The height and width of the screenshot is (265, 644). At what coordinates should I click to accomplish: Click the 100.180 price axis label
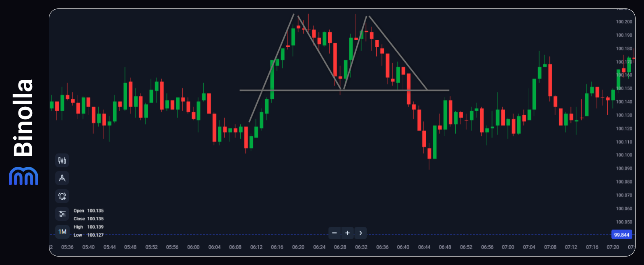[624, 48]
